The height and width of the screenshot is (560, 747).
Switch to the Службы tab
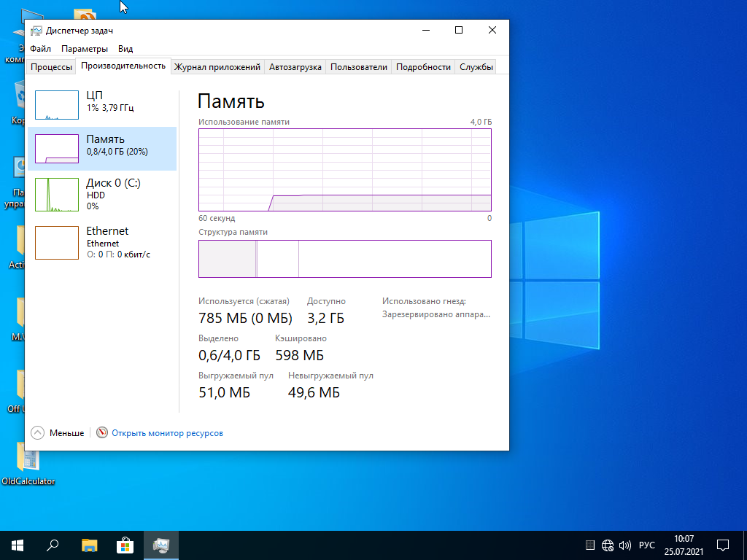(x=476, y=67)
